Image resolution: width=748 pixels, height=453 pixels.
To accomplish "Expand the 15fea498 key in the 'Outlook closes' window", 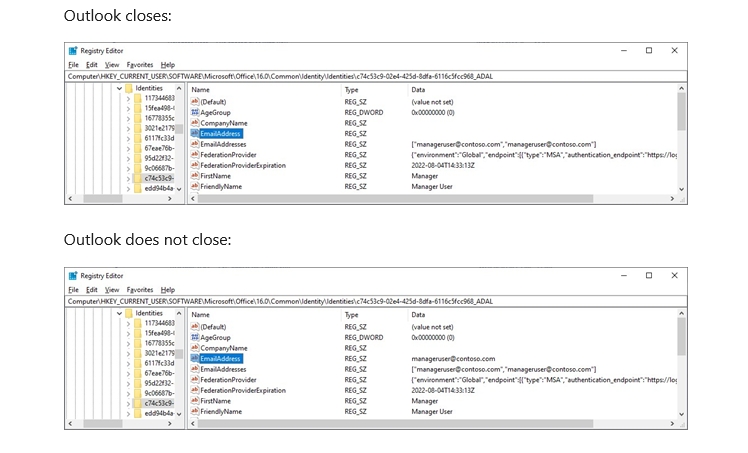I will point(128,108).
